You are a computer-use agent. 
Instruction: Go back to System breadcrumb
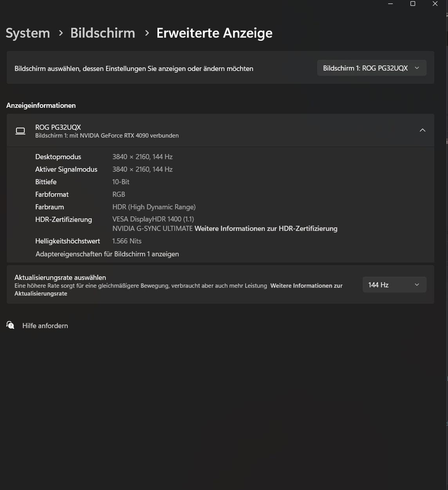click(x=28, y=33)
